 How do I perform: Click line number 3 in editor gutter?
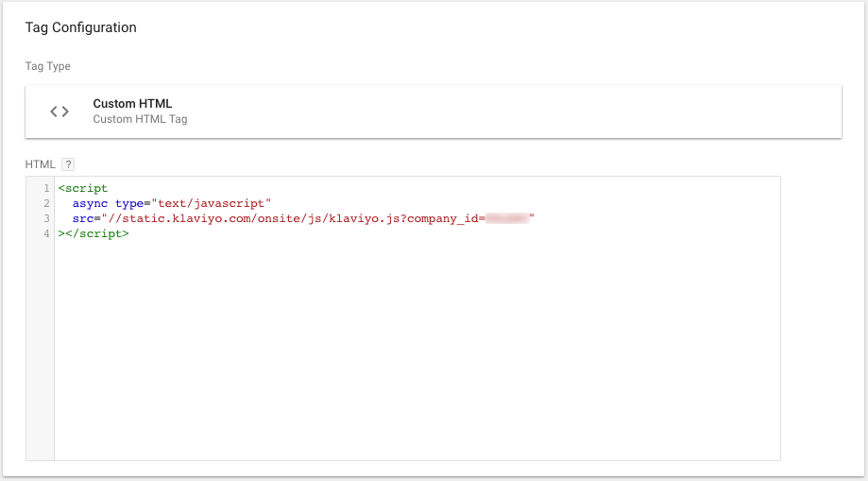point(45,218)
